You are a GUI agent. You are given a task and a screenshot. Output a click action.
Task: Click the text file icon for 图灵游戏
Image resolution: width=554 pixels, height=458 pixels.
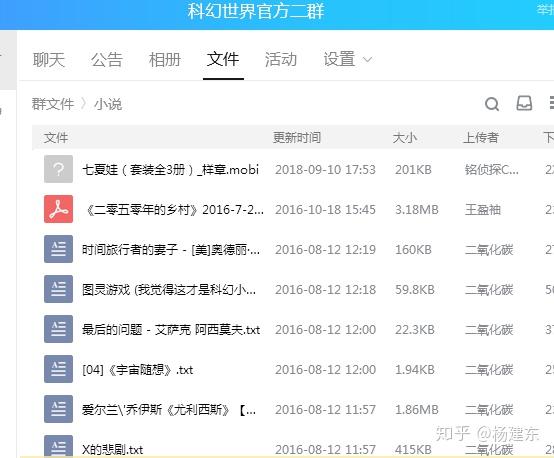58,289
